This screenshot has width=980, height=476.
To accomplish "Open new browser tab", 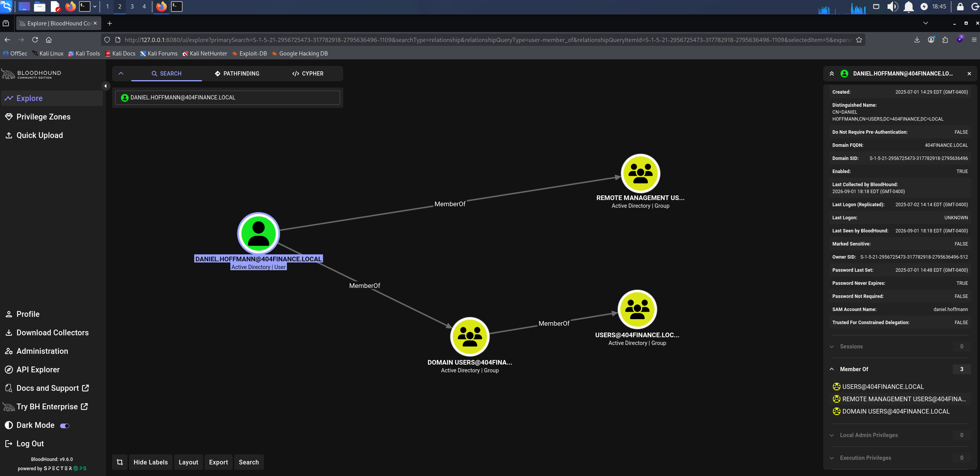I will 109,24.
